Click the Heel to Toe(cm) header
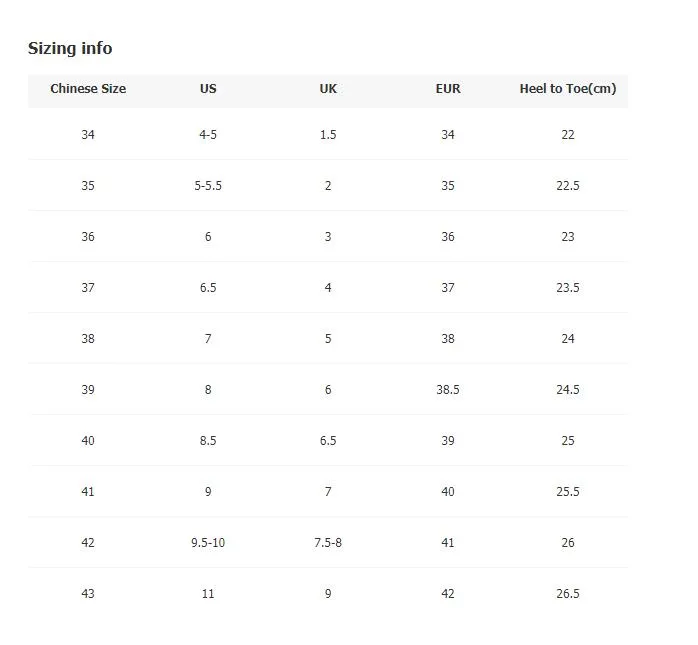The height and width of the screenshot is (645, 698). point(568,89)
